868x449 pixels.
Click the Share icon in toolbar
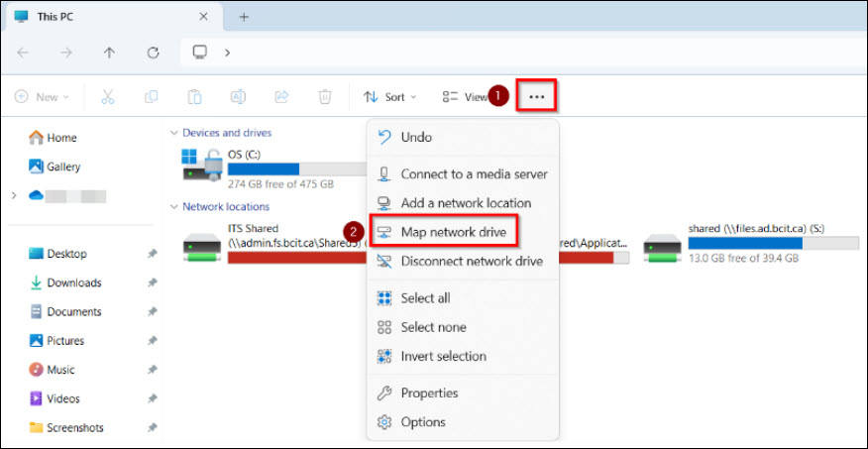[281, 97]
